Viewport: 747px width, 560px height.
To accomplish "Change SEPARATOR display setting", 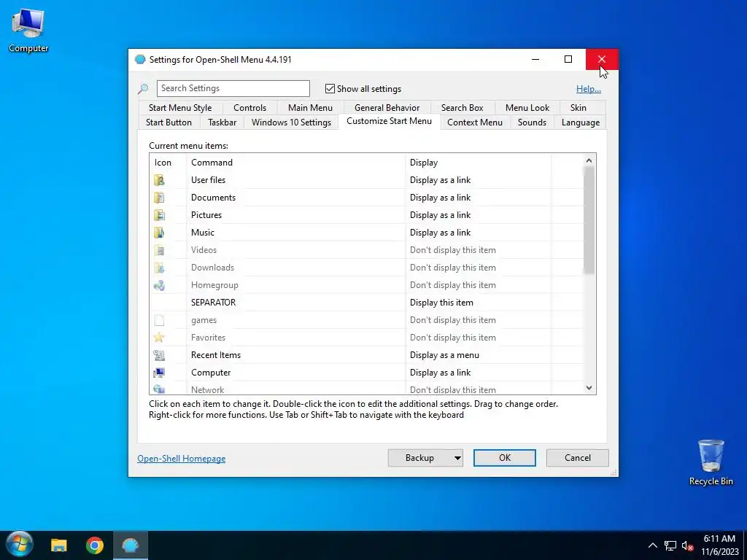I will click(x=441, y=303).
